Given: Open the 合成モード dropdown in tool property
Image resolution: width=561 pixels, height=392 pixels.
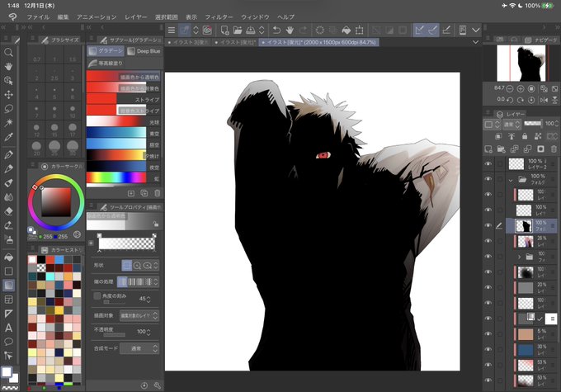Looking at the screenshot, I should click(139, 348).
